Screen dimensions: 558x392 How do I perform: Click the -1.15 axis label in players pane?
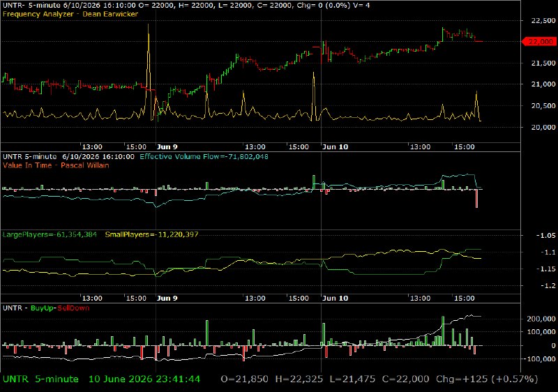tap(545, 269)
